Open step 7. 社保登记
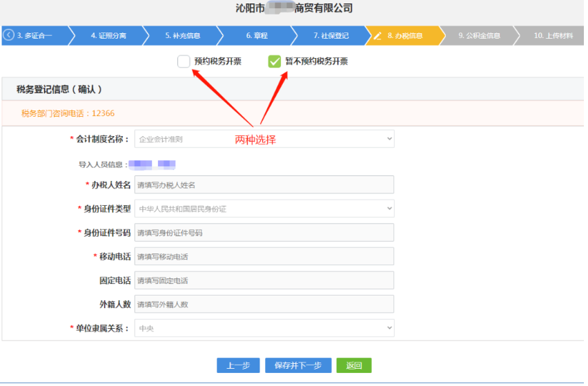Viewport: 588px width, 386px height. click(331, 36)
